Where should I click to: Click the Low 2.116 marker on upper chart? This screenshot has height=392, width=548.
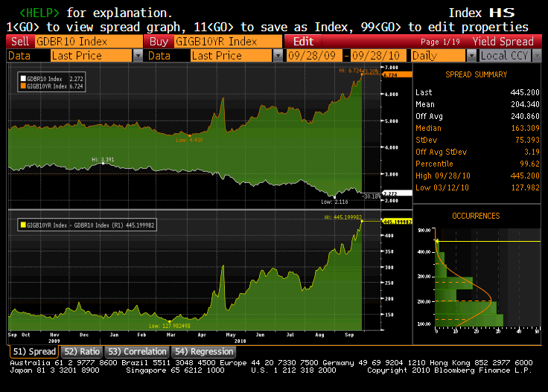click(x=336, y=201)
